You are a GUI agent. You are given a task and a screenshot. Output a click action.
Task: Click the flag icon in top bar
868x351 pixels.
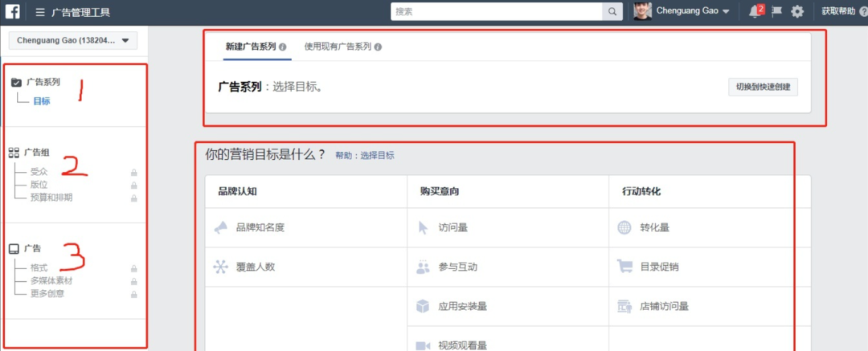pyautogui.click(x=776, y=11)
